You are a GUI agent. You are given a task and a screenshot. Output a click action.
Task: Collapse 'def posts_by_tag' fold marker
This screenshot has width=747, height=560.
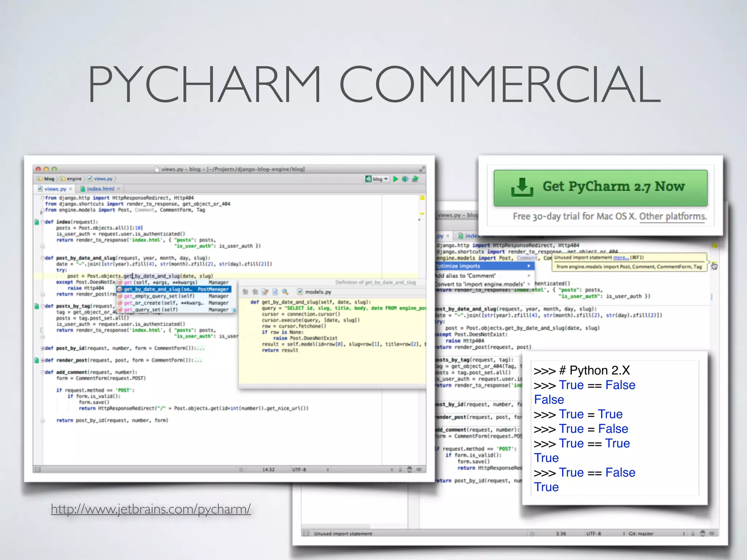43,306
